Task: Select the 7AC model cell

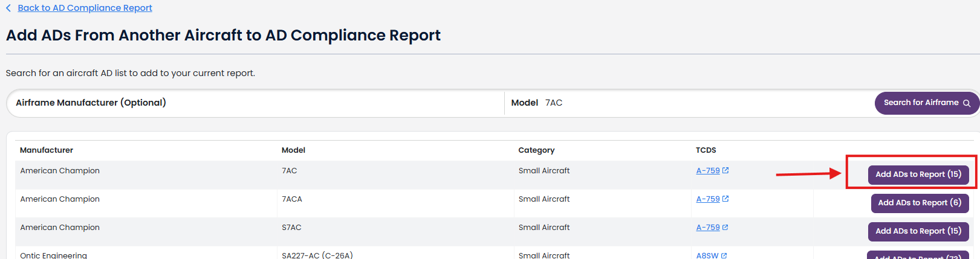Action: pos(289,171)
